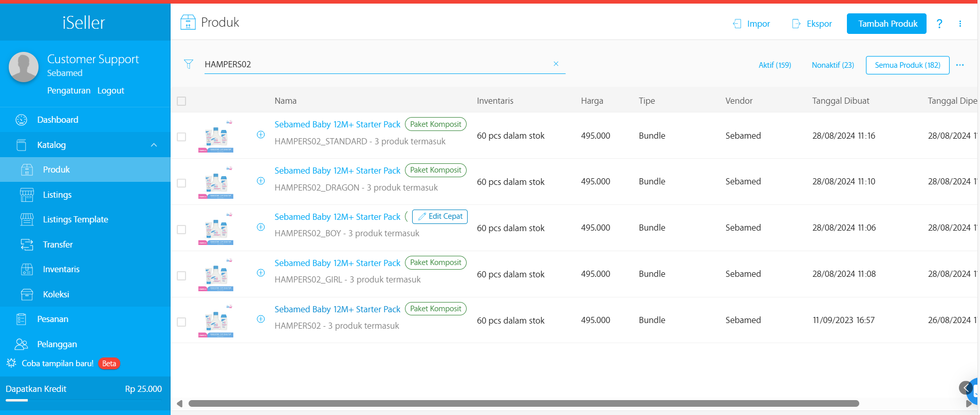This screenshot has height=415, width=980.
Task: Click the Beta badge
Action: point(109,364)
